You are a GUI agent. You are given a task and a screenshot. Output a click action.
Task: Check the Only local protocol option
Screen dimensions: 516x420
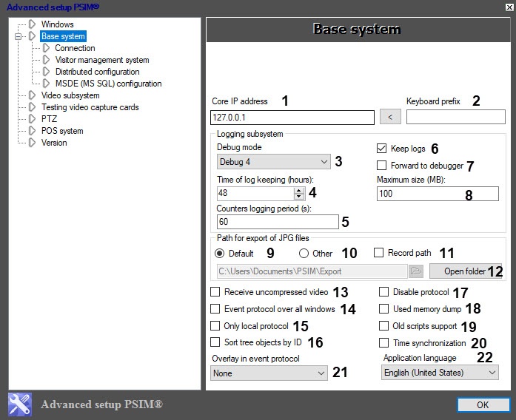tap(215, 325)
